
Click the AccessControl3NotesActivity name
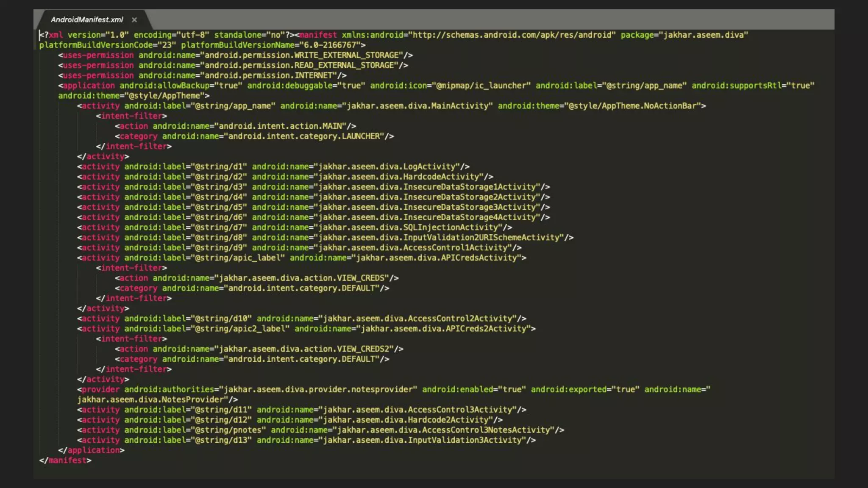click(486, 430)
